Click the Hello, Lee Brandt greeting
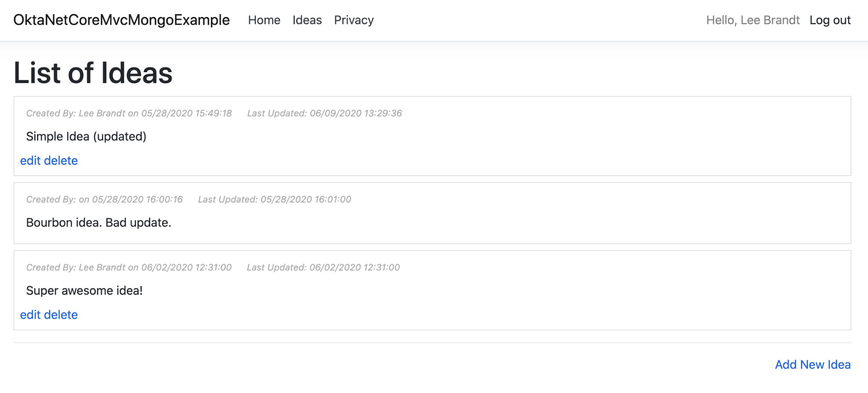Viewport: 868px width, 393px height. pos(752,20)
